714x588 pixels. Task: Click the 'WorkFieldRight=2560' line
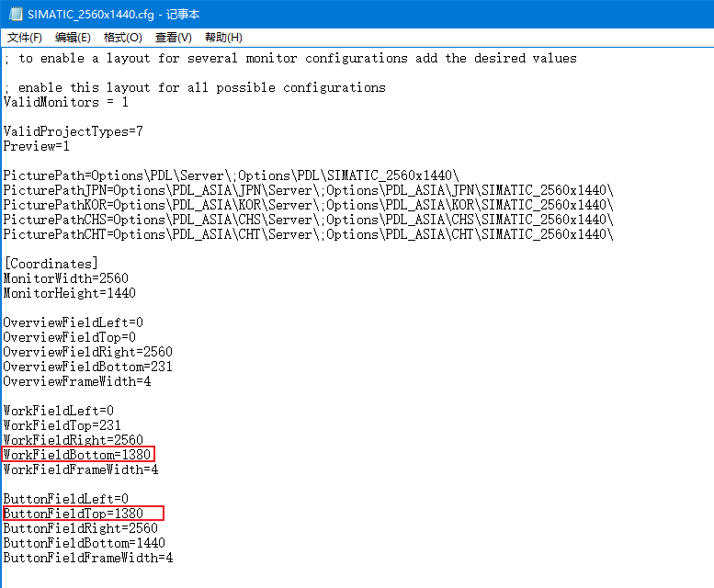[x=74, y=440]
